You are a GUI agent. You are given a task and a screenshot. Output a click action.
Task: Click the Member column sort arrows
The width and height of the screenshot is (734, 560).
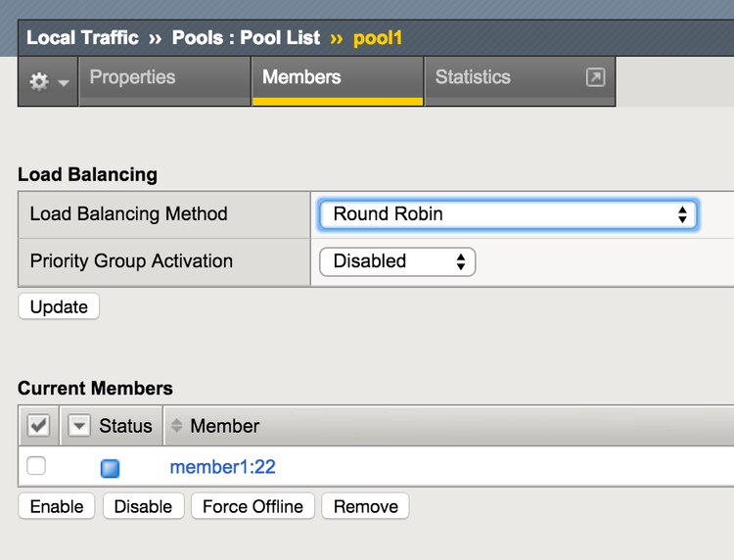click(x=177, y=426)
